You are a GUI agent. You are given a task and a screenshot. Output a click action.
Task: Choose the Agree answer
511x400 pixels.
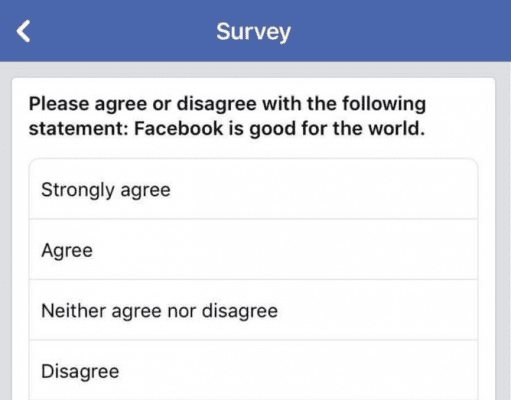point(254,250)
